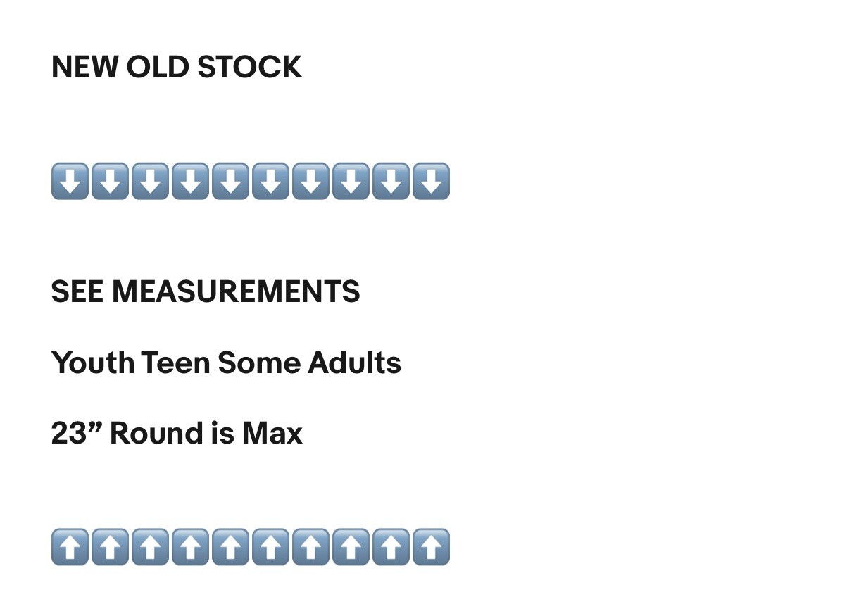Tap the third up arrow emoji
The height and width of the screenshot is (616, 866).
150,547
